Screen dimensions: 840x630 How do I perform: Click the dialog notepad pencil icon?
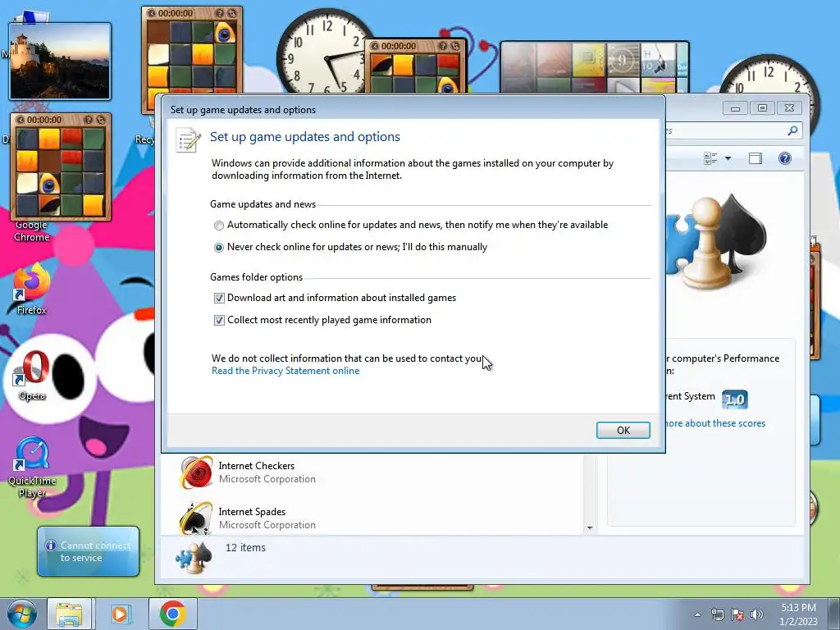coord(189,139)
